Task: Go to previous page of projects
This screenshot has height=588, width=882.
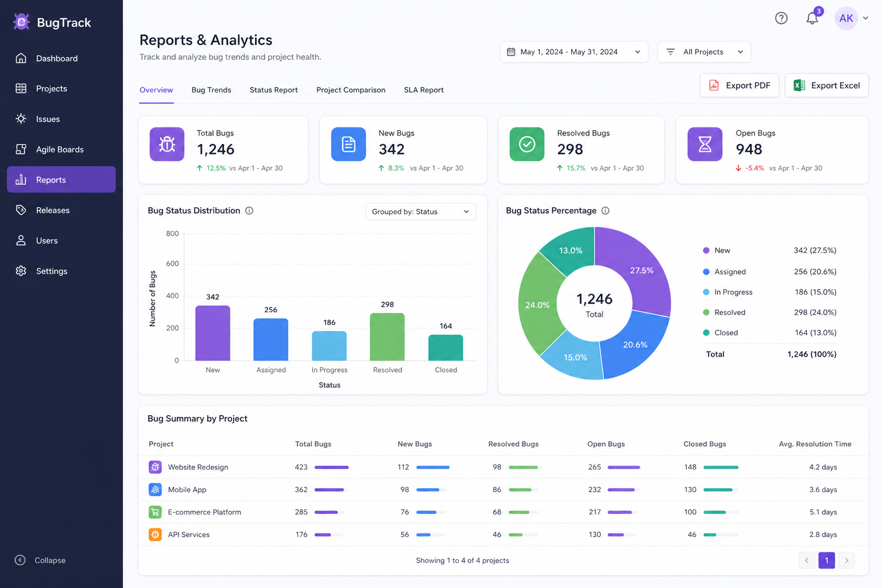Action: coord(807,560)
